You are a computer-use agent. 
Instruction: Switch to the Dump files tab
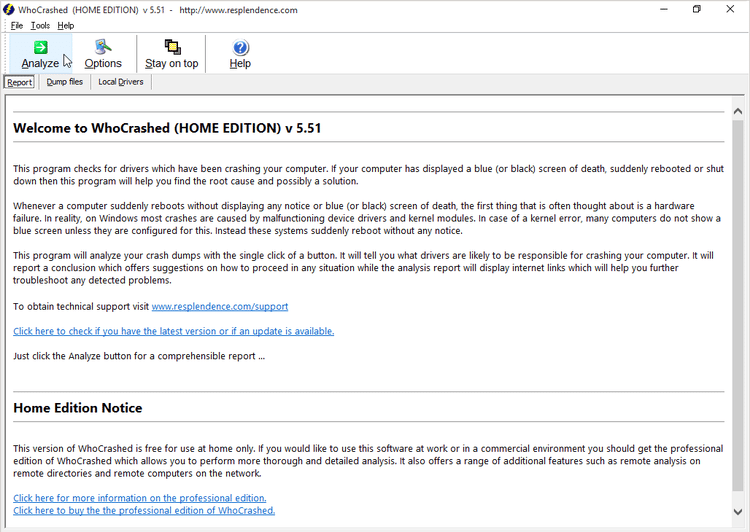[65, 82]
